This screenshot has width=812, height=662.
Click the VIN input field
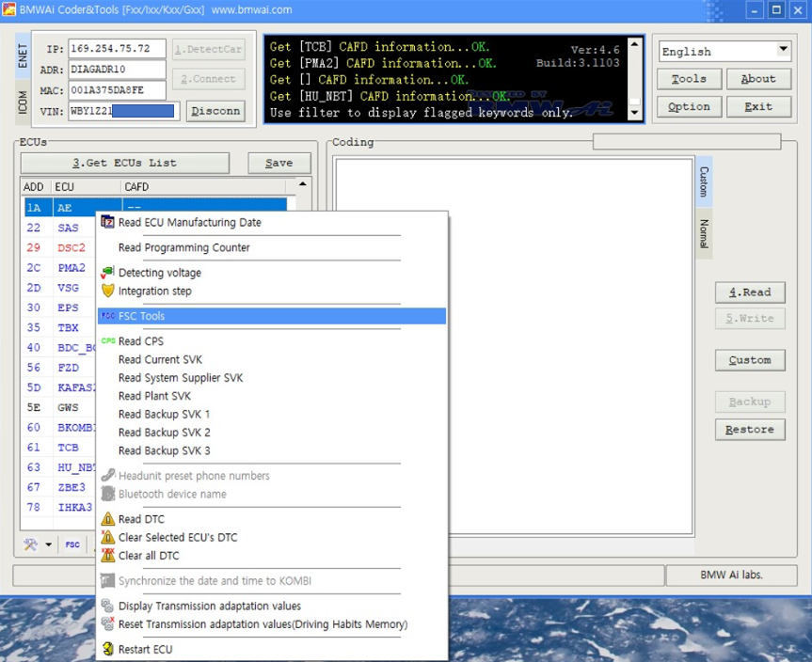click(x=124, y=111)
